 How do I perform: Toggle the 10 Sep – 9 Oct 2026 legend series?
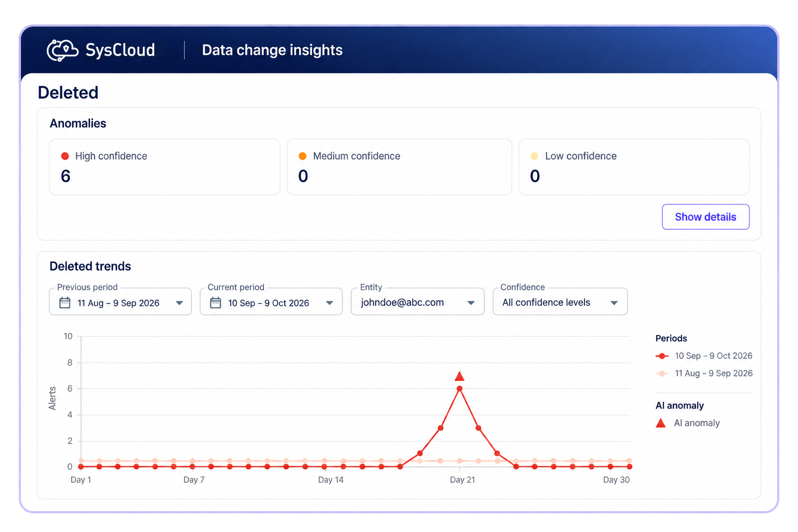tap(704, 356)
